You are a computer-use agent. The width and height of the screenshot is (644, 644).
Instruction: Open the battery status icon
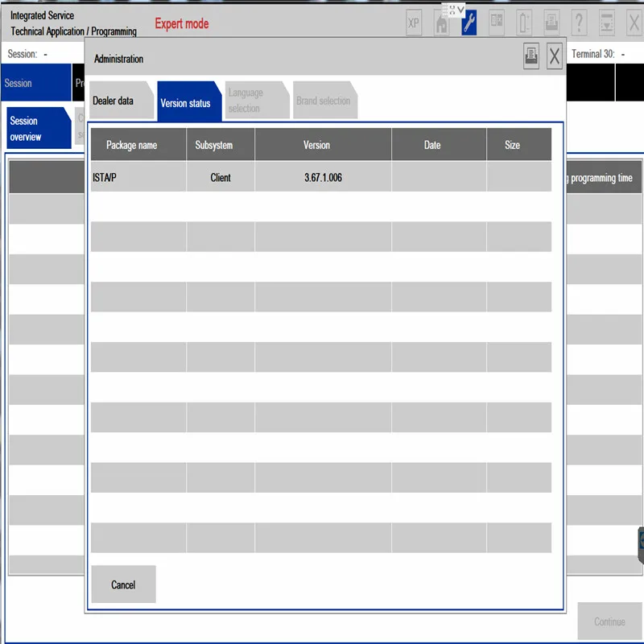524,23
